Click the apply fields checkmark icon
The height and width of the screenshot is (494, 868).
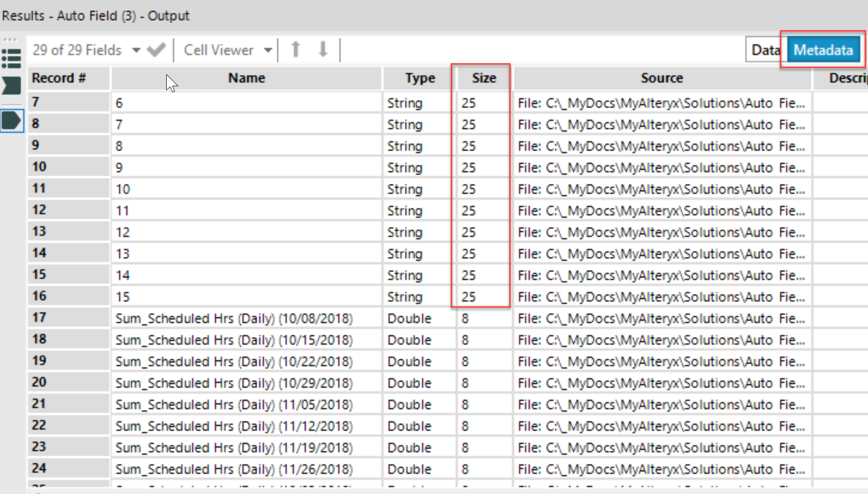point(156,49)
